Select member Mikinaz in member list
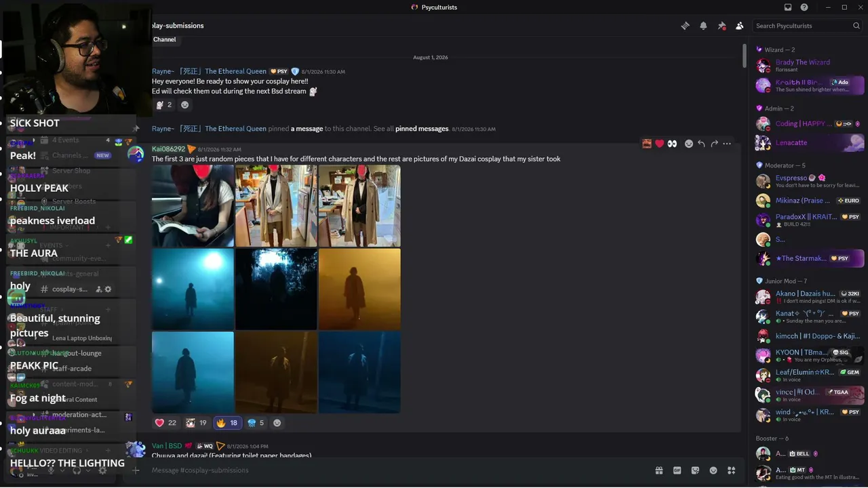The height and width of the screenshot is (488, 868). click(810, 201)
